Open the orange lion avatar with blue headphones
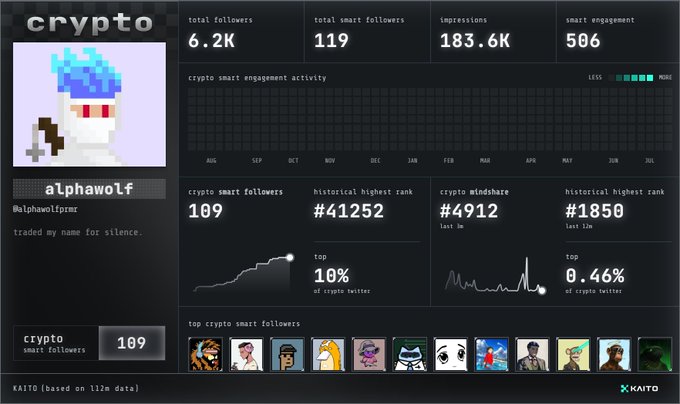This screenshot has height=404, width=680. click(206, 354)
